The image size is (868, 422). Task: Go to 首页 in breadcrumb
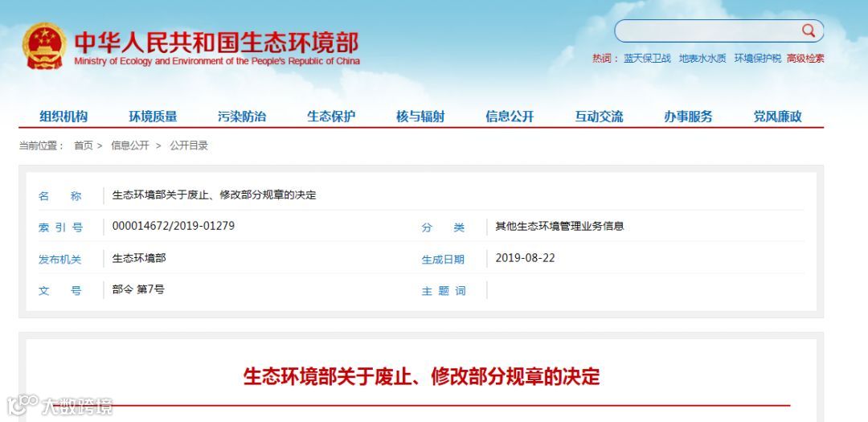(x=84, y=145)
